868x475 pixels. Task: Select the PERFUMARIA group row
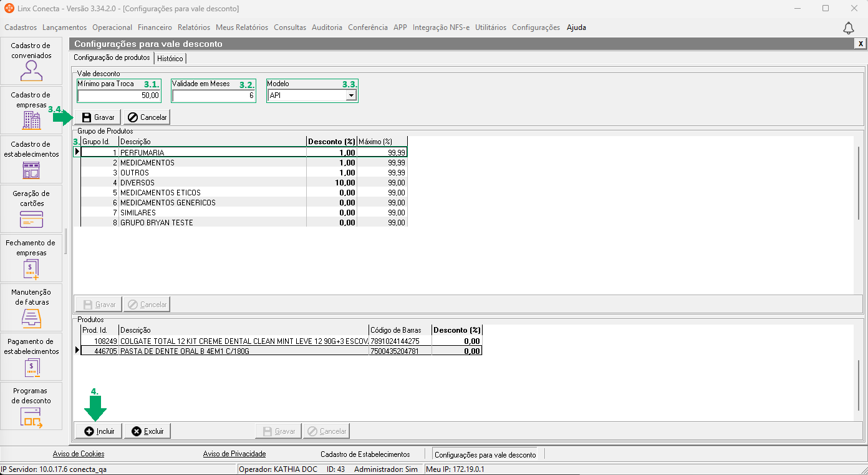tap(244, 152)
